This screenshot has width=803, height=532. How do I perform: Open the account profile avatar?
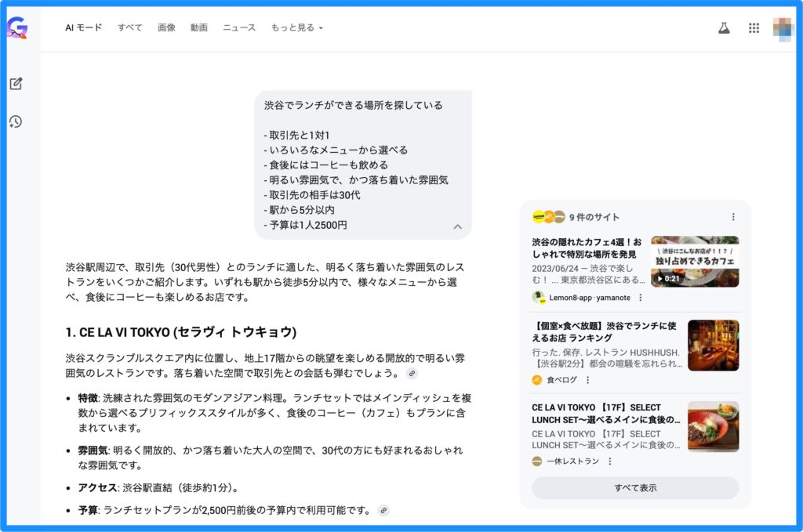[x=783, y=28]
